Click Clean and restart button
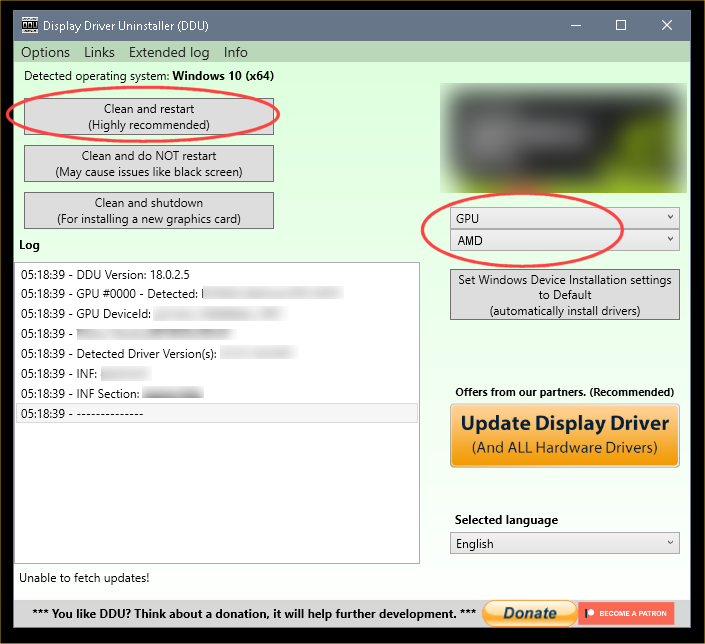The height and width of the screenshot is (644, 705). [149, 117]
